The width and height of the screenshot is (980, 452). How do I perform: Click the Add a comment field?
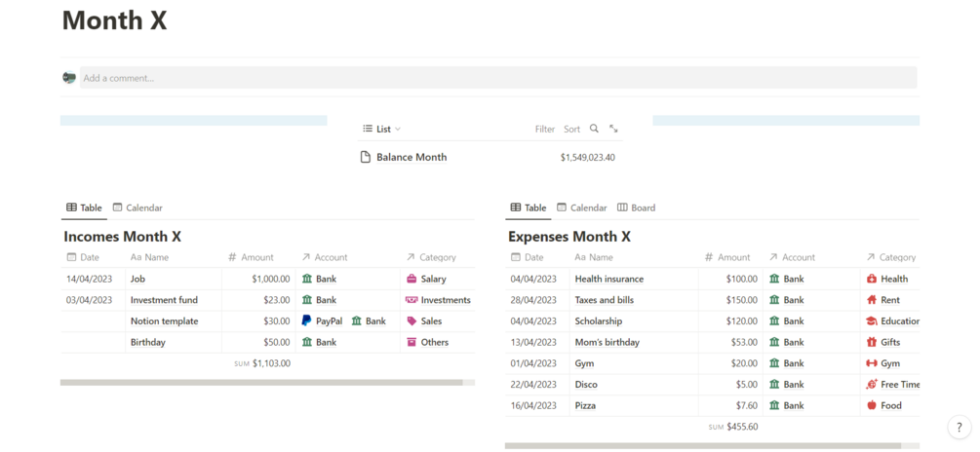[498, 78]
